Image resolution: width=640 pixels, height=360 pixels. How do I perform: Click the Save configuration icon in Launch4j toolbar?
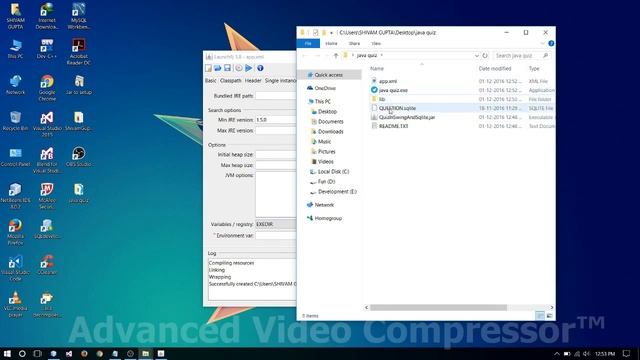227,68
